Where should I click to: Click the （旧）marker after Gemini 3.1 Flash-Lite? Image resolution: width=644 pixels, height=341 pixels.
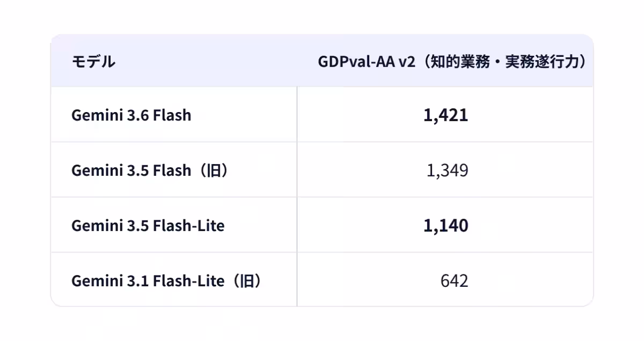coord(245,281)
